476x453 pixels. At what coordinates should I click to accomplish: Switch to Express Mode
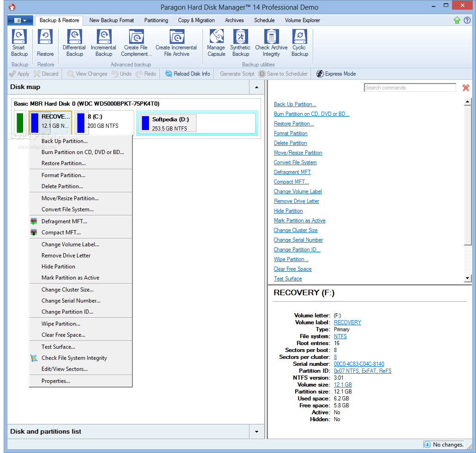coord(336,74)
